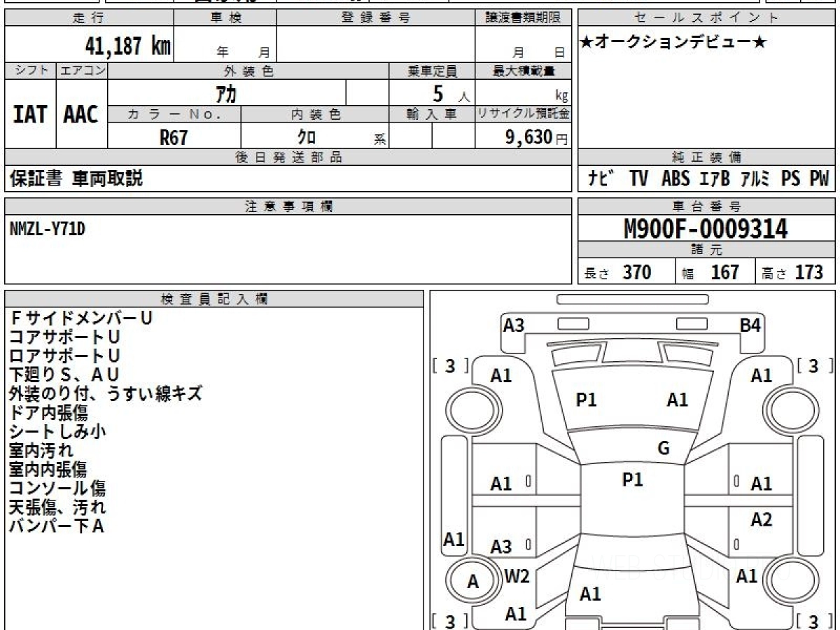The image size is (840, 630).
Task: Select the PS equipment entry
Action: (x=790, y=178)
